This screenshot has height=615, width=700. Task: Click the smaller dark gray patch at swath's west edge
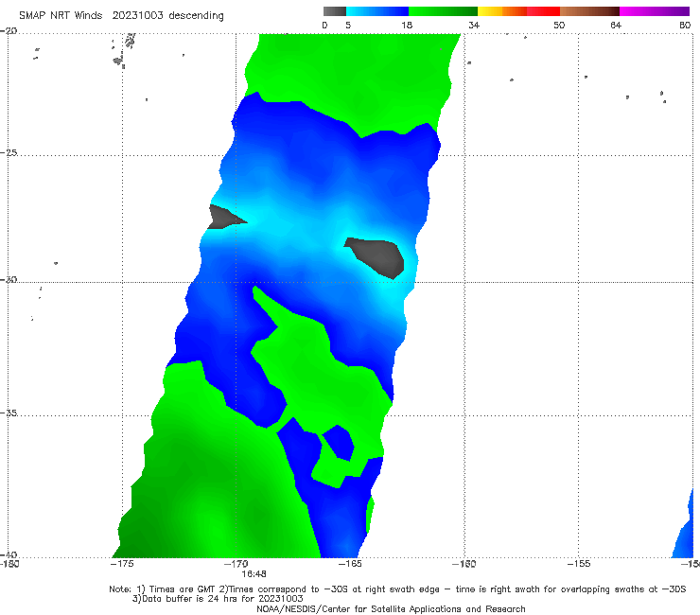pos(226,217)
